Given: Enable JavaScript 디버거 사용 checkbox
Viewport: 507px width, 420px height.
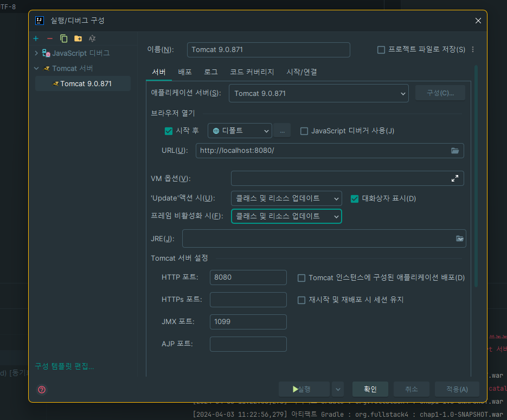Looking at the screenshot, I should click(304, 131).
